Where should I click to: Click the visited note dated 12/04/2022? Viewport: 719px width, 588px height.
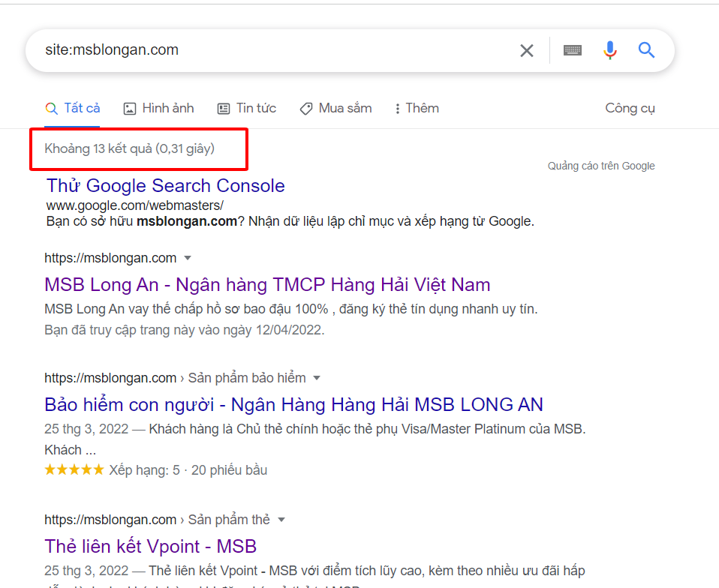point(185,330)
